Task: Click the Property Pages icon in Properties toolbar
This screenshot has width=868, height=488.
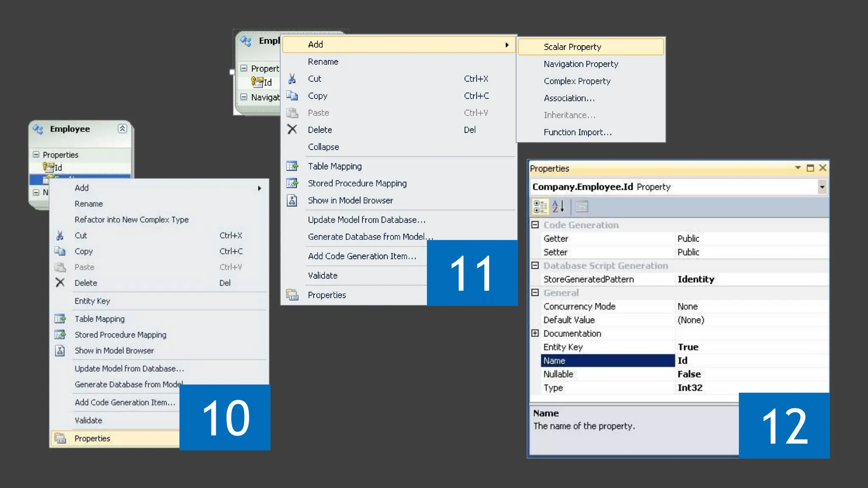Action: point(581,207)
